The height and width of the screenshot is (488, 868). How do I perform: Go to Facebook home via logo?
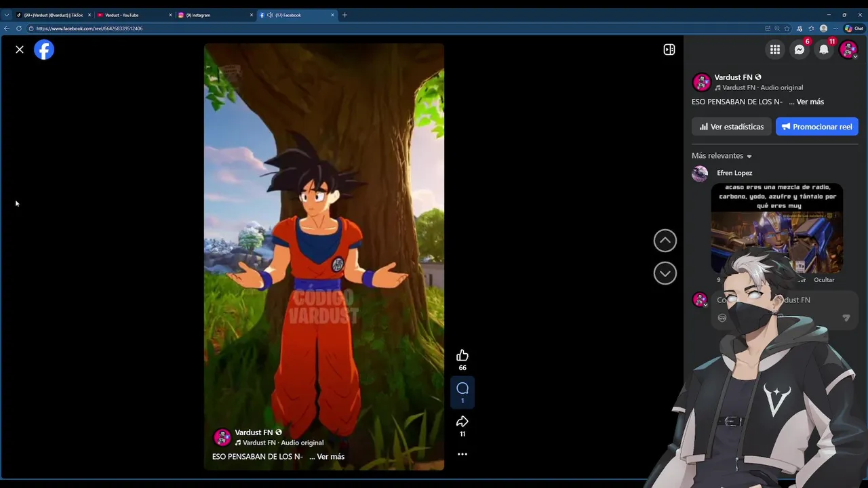44,49
